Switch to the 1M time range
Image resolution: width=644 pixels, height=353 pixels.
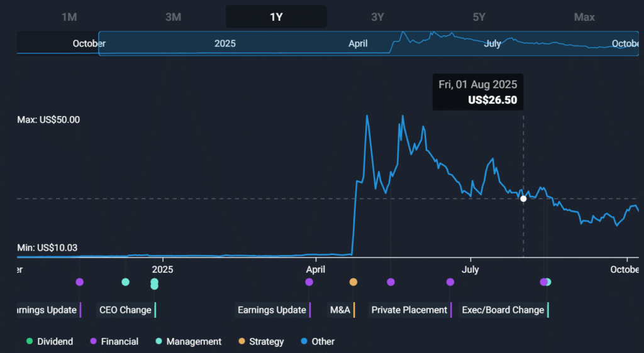[x=69, y=17]
